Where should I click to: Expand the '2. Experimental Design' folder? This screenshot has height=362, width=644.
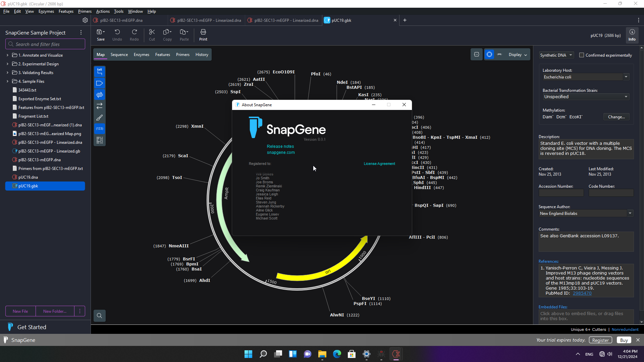[x=7, y=64]
